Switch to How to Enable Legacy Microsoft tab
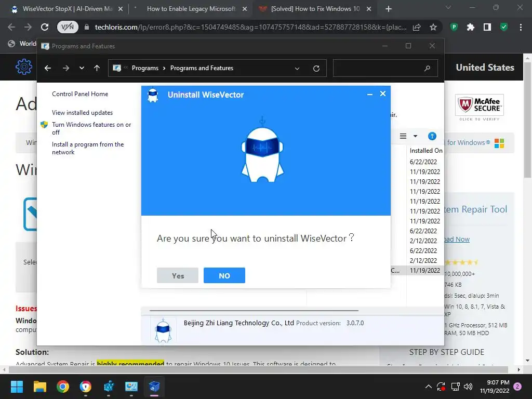532x399 pixels. (x=191, y=9)
